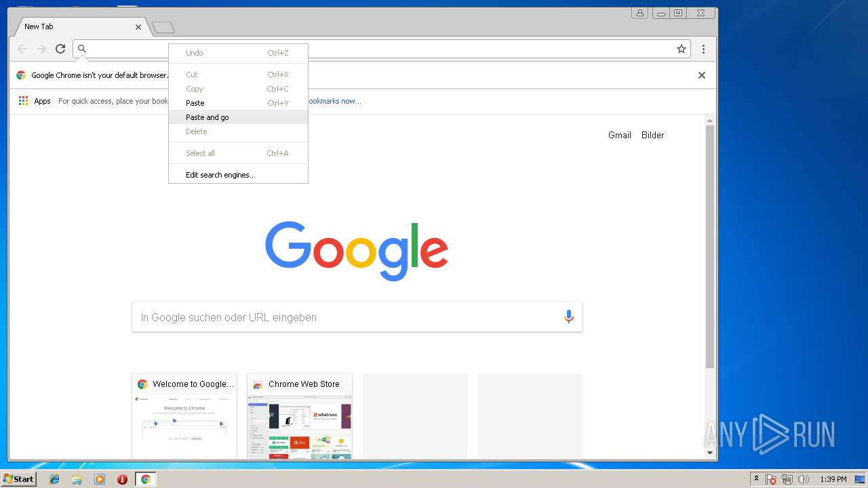Open the Windows Start menu

(x=18, y=479)
